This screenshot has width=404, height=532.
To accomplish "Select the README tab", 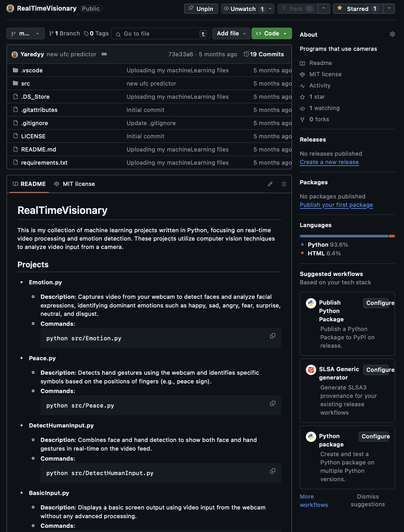I will click(29, 184).
